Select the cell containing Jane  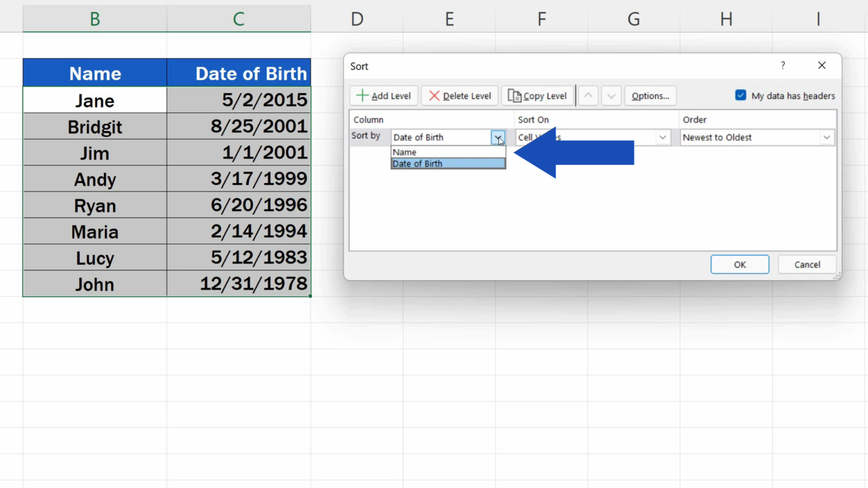click(94, 100)
